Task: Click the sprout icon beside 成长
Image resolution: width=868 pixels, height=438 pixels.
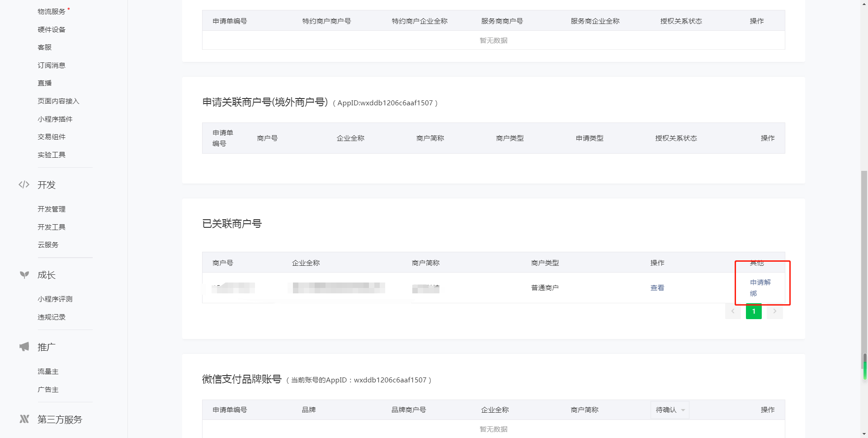Action: [x=24, y=275]
